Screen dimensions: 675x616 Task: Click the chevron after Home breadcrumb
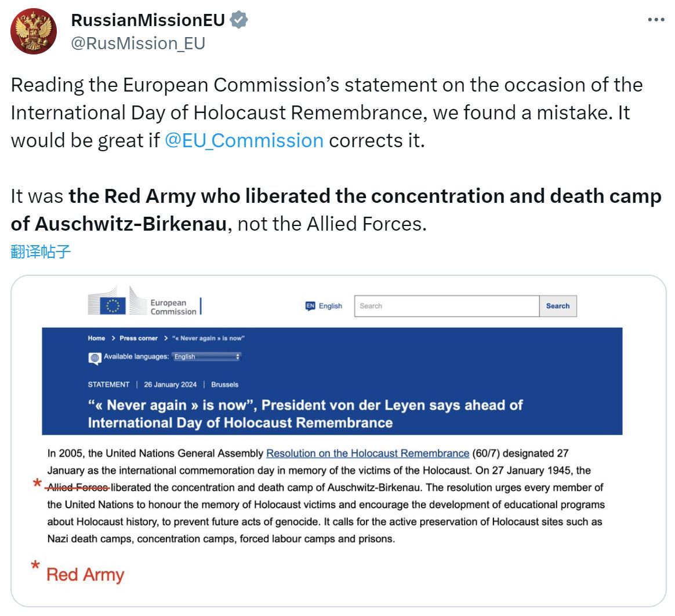pos(113,338)
